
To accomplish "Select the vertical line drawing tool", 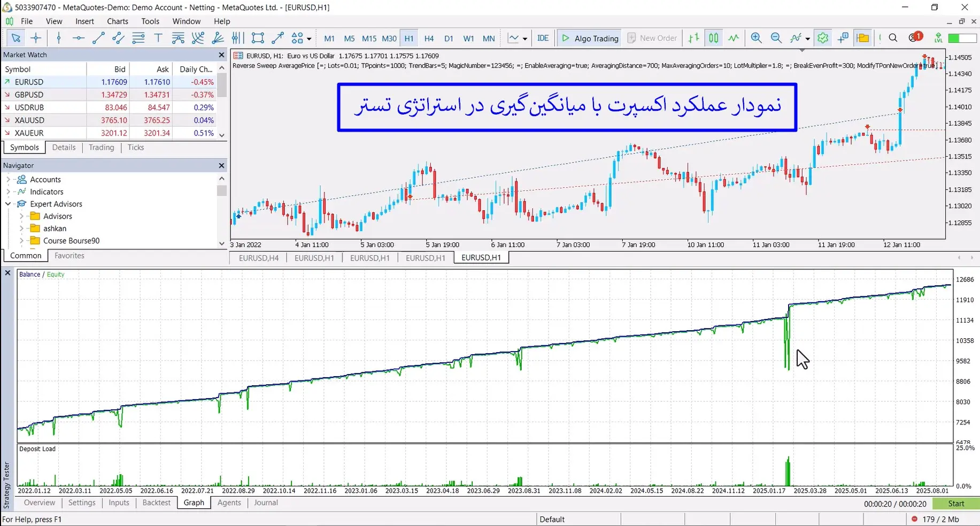I will click(x=59, y=38).
